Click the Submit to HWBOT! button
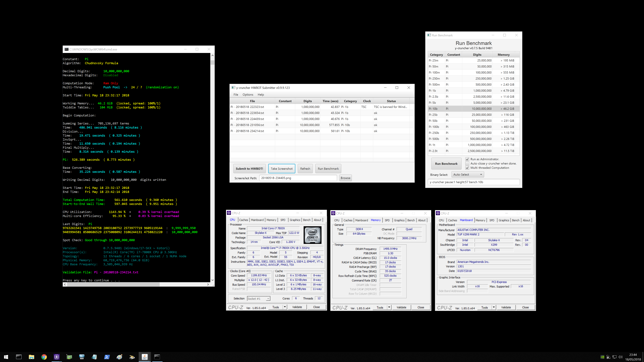The height and width of the screenshot is (362, 644). 249,169
